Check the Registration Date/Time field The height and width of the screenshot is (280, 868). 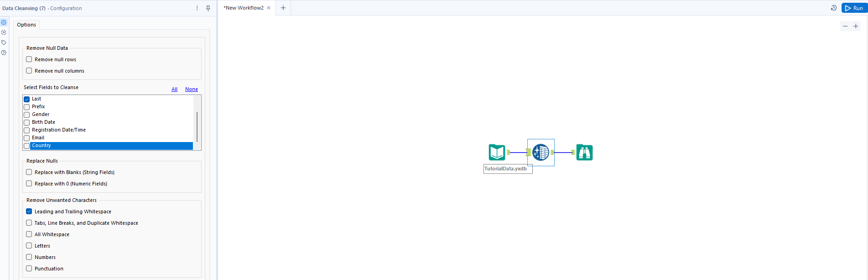(x=27, y=130)
